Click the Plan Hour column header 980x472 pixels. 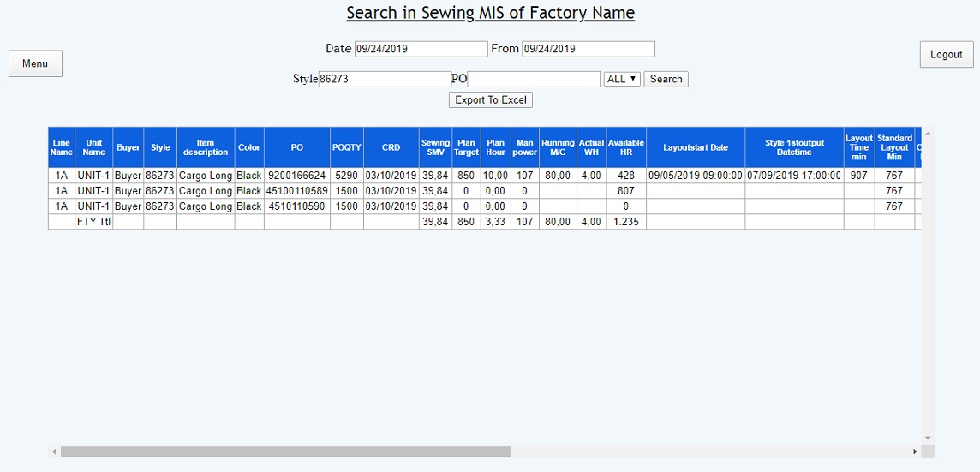496,147
